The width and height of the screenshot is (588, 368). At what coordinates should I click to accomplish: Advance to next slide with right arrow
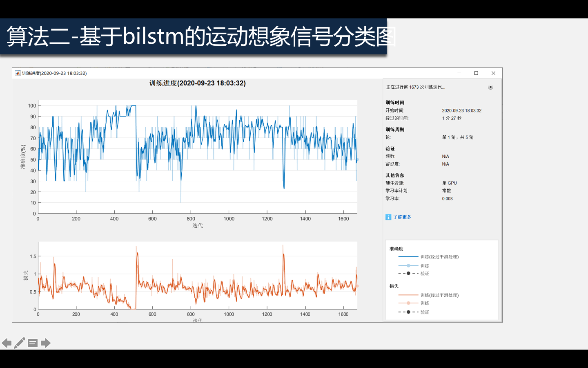pos(46,343)
